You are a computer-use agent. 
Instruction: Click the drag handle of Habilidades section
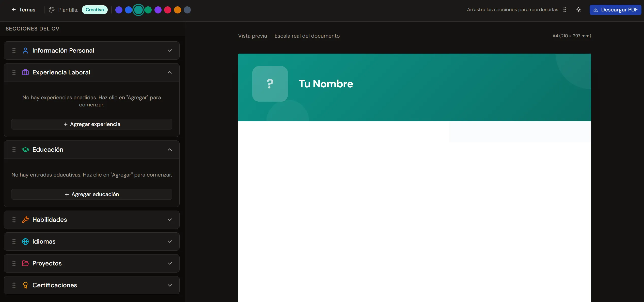point(14,219)
